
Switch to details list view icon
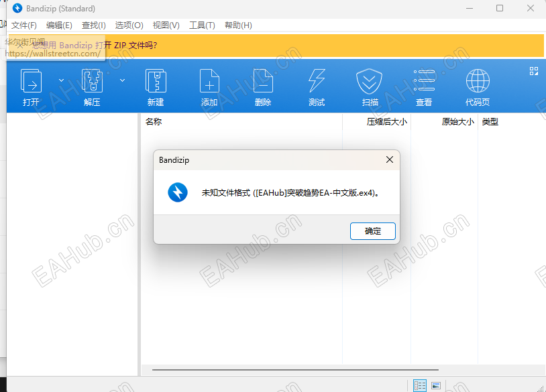coord(420,385)
